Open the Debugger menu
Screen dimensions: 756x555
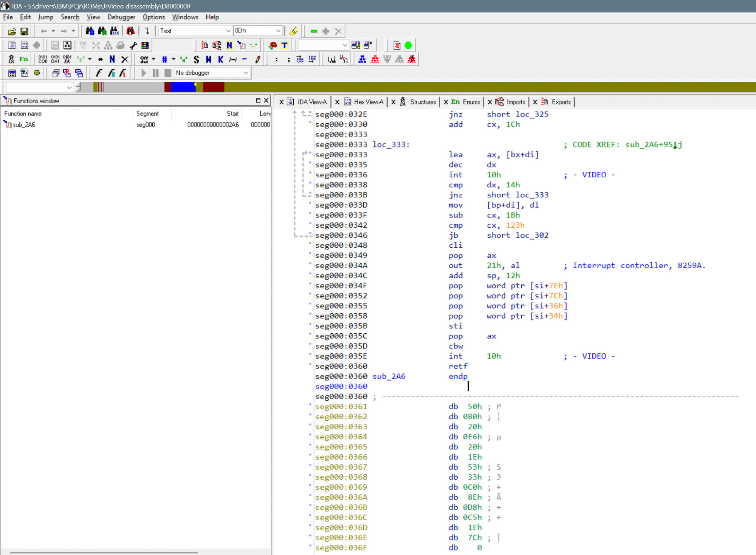(x=121, y=17)
